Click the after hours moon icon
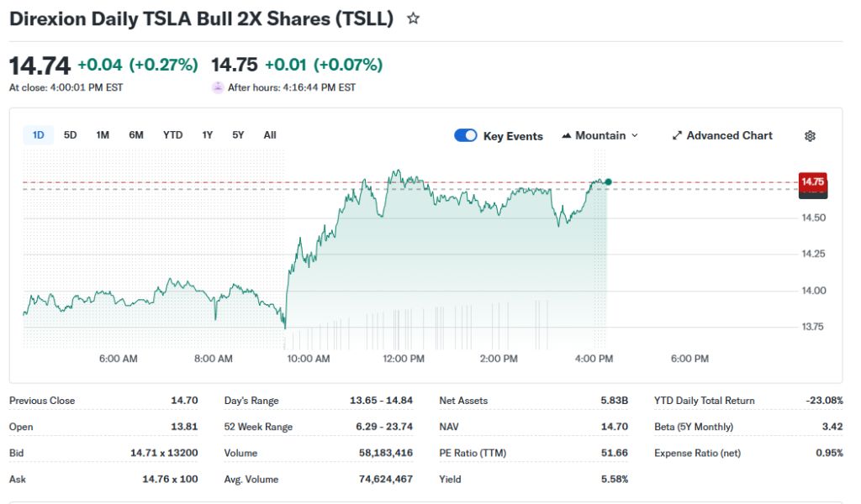861x504 pixels. click(x=218, y=87)
